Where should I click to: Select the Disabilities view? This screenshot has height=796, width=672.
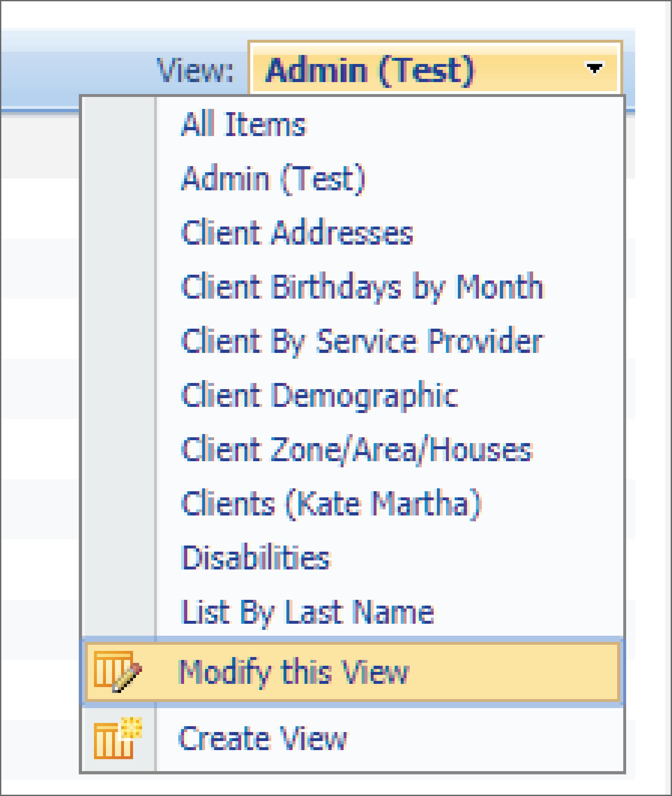pyautogui.click(x=256, y=557)
